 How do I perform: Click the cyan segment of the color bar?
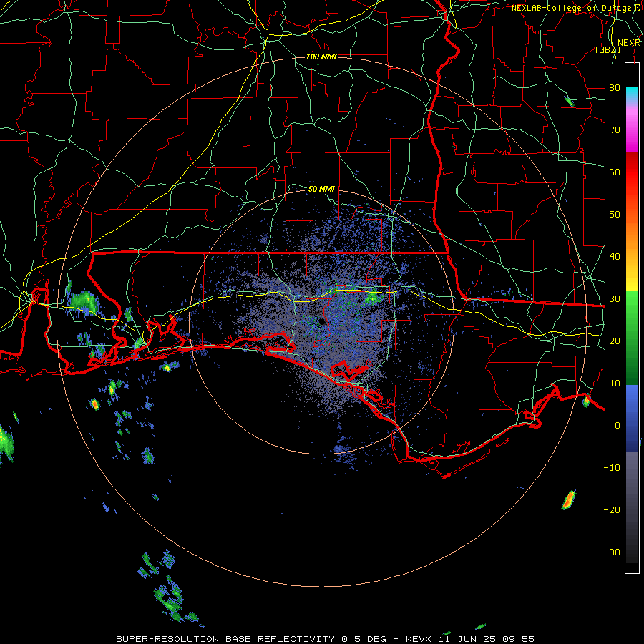(632, 94)
